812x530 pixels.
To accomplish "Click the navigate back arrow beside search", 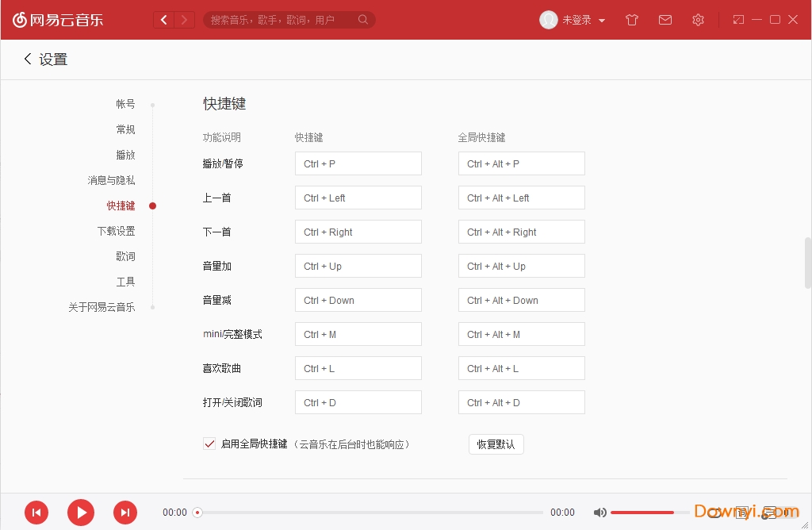I will click(x=164, y=20).
